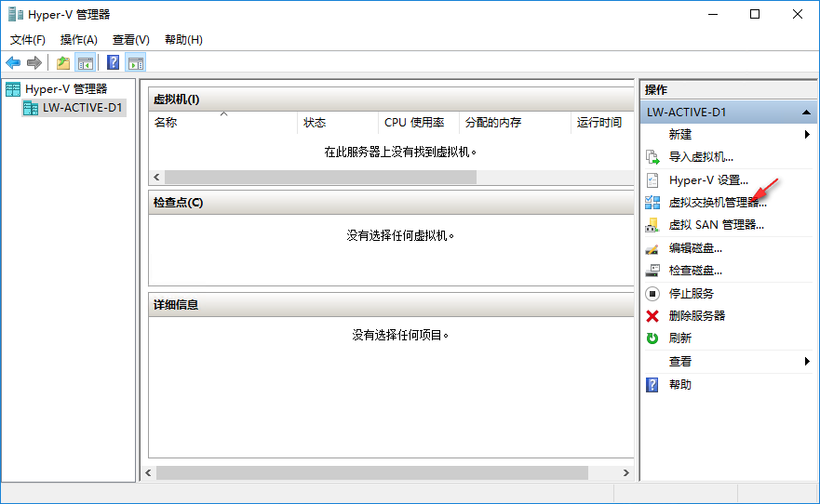The width and height of the screenshot is (820, 504).
Task: Click the 导入虚拟机 icon
Action: (x=652, y=157)
